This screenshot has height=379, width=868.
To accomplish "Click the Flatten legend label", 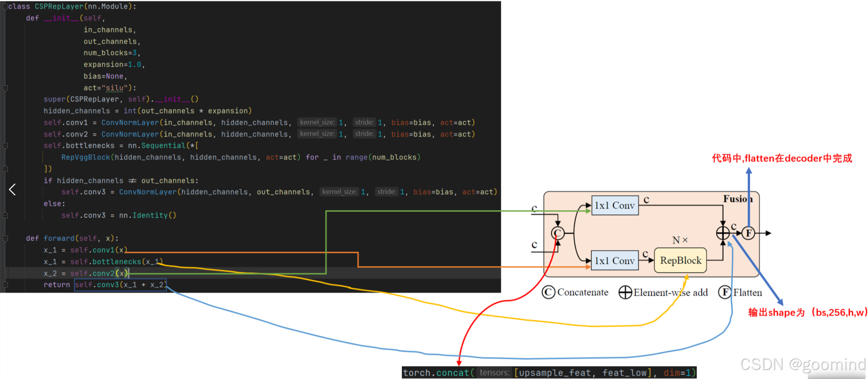I will [x=748, y=292].
